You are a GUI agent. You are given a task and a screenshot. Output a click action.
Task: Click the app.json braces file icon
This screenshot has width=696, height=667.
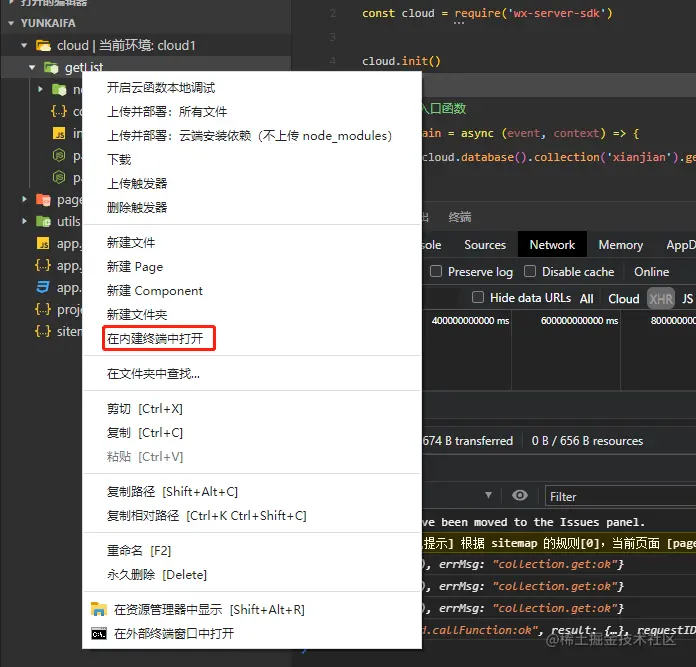coord(43,265)
